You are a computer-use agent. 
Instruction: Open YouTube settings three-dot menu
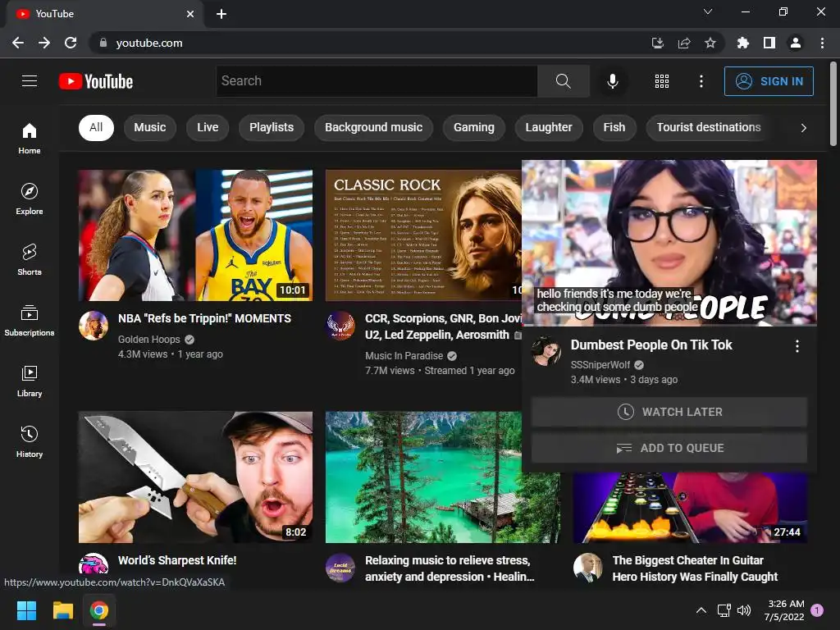pyautogui.click(x=701, y=81)
